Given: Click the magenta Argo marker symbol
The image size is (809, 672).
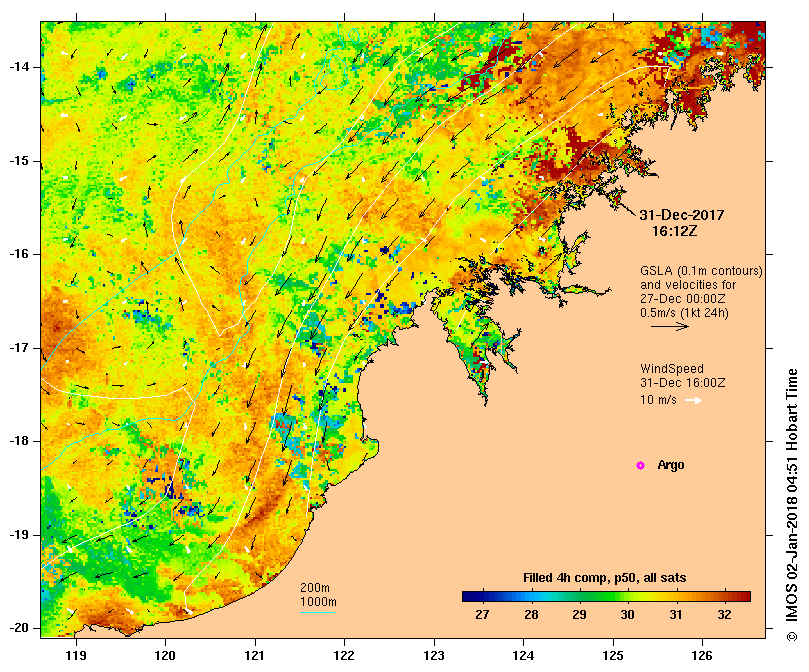Looking at the screenshot, I should (x=640, y=466).
